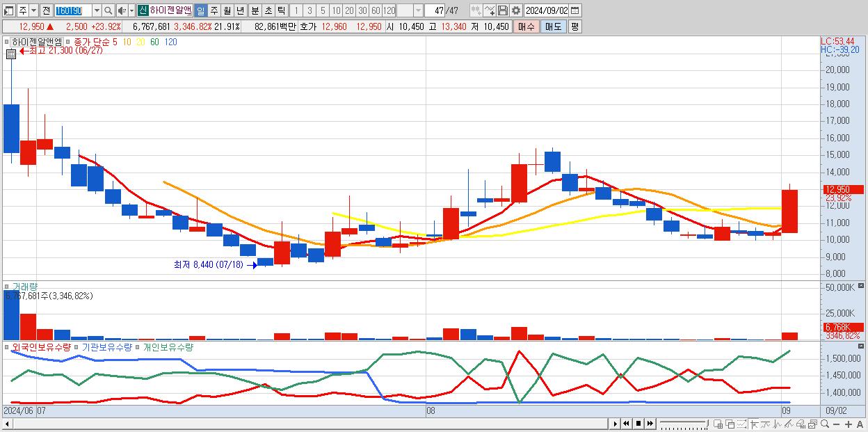Click the 120 moving average label
The width and height of the screenshot is (868, 432).
coord(170,42)
